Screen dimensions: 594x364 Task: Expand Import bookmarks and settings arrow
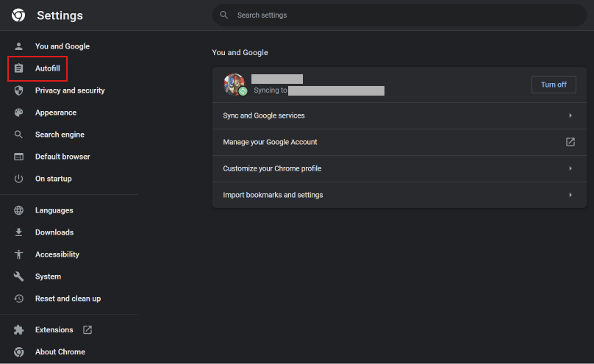click(x=570, y=195)
